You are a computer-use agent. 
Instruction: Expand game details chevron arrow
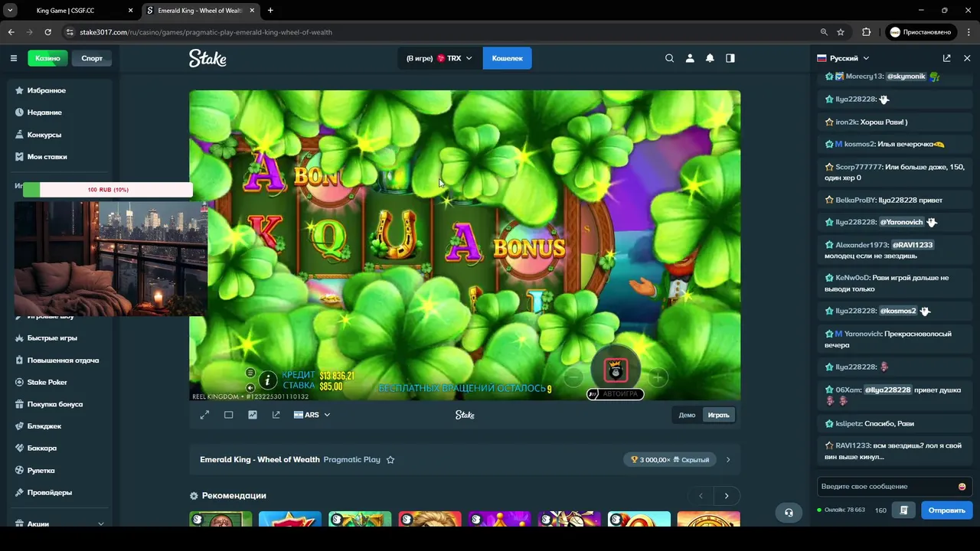pos(728,460)
